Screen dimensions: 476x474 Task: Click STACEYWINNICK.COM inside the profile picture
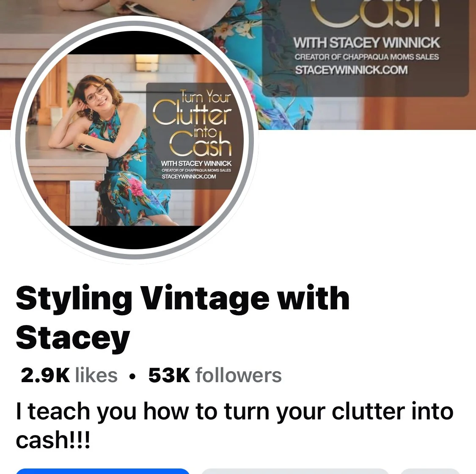(189, 177)
